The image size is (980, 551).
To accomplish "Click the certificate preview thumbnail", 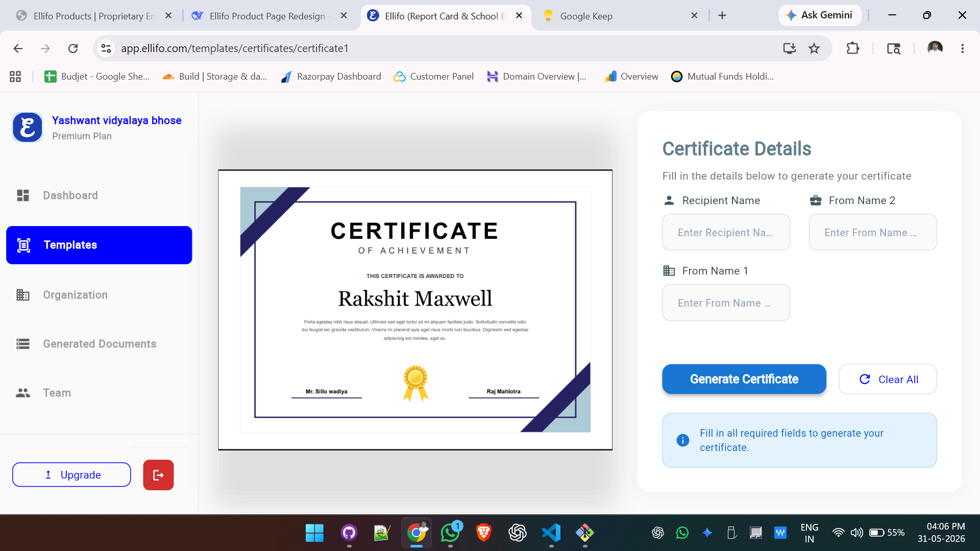I will click(415, 310).
